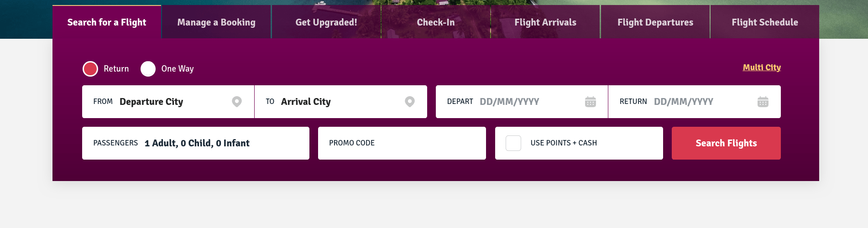Viewport: 868px width, 228px height.
Task: Open the depart date calendar icon
Action: (x=590, y=102)
